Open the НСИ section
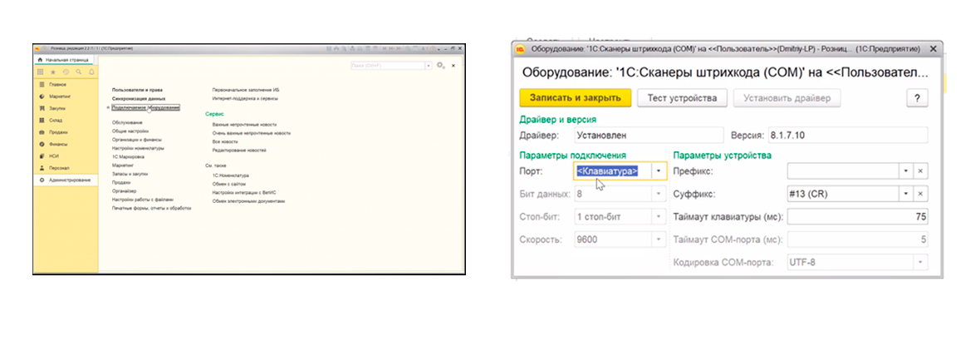 click(54, 156)
